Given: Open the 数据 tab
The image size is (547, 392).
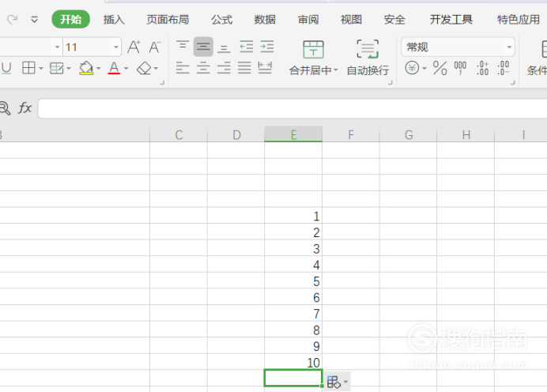Looking at the screenshot, I should pyautogui.click(x=265, y=20).
